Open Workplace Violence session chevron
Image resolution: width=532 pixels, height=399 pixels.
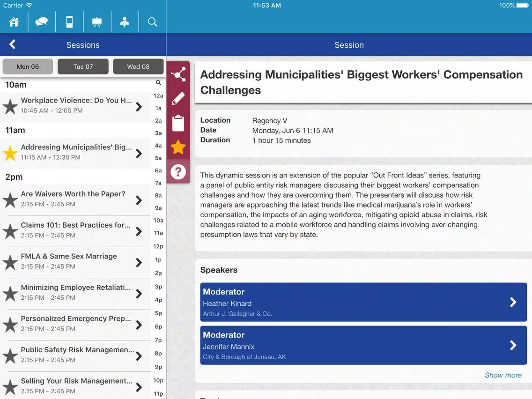click(x=139, y=107)
